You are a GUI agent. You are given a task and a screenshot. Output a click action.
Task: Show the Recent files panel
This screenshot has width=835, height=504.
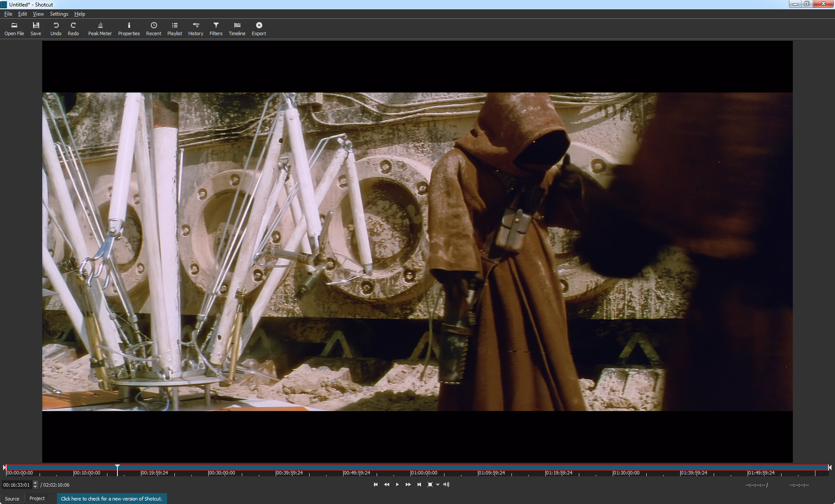154,29
